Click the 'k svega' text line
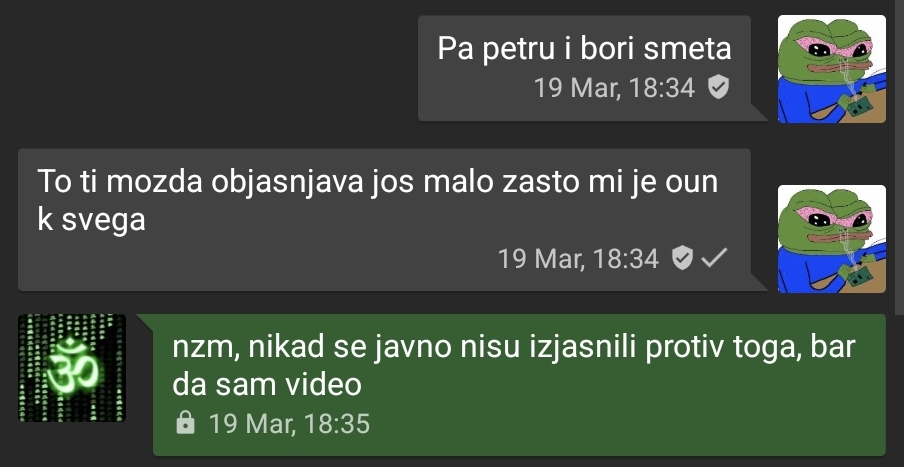 point(91,220)
